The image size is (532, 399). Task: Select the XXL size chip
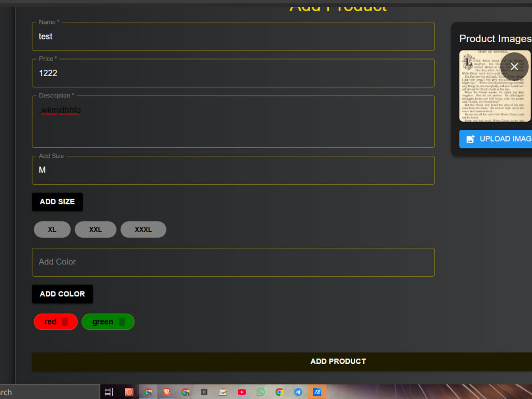point(95,230)
